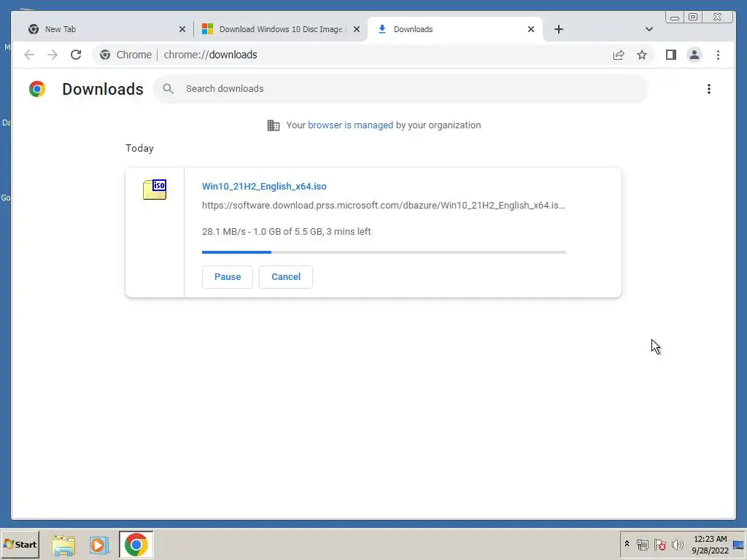Close the Downloads tab
The height and width of the screenshot is (560, 747).
pos(531,29)
